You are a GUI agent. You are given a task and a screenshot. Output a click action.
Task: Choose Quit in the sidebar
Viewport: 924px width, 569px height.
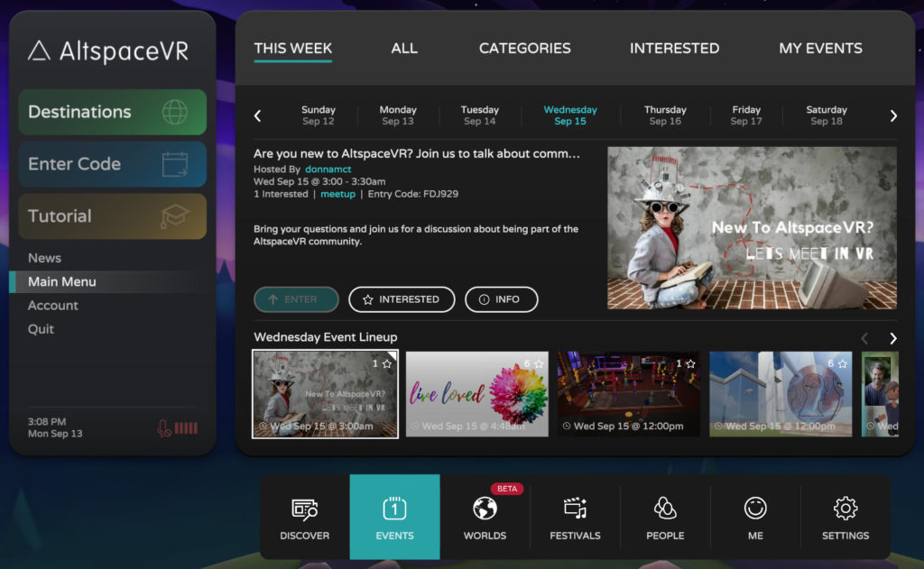(x=41, y=329)
